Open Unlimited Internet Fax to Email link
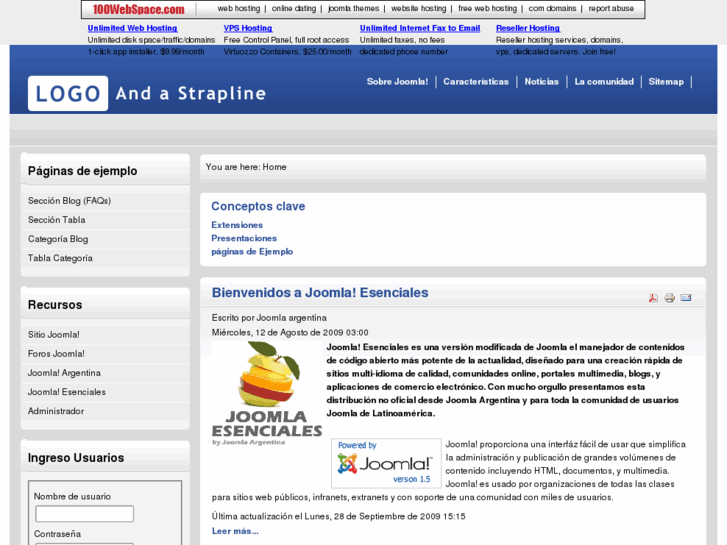Image resolution: width=727 pixels, height=545 pixels. tap(420, 28)
